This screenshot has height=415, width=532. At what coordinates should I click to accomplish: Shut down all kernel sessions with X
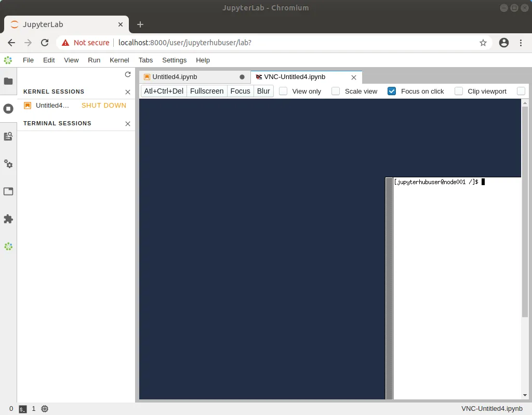128,92
